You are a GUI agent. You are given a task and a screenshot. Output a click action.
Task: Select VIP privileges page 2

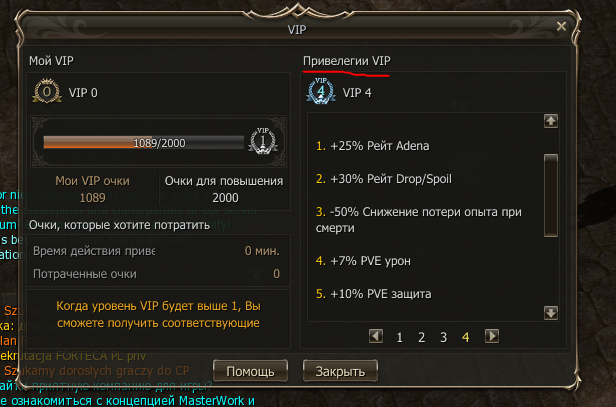422,337
